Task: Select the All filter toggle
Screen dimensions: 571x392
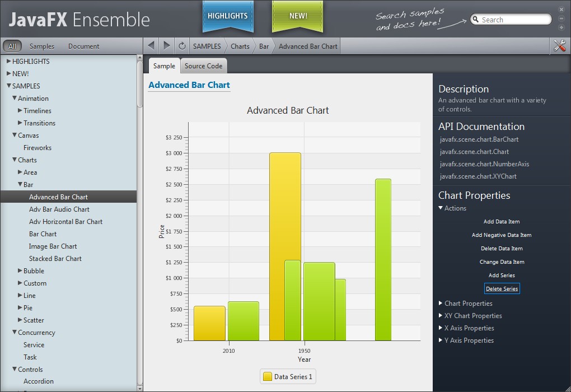Action: click(12, 46)
